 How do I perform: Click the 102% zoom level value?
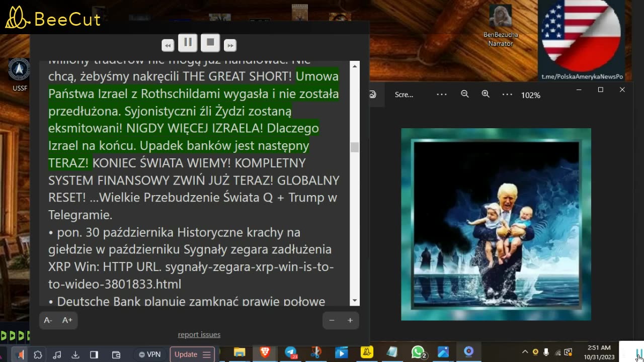click(x=531, y=95)
